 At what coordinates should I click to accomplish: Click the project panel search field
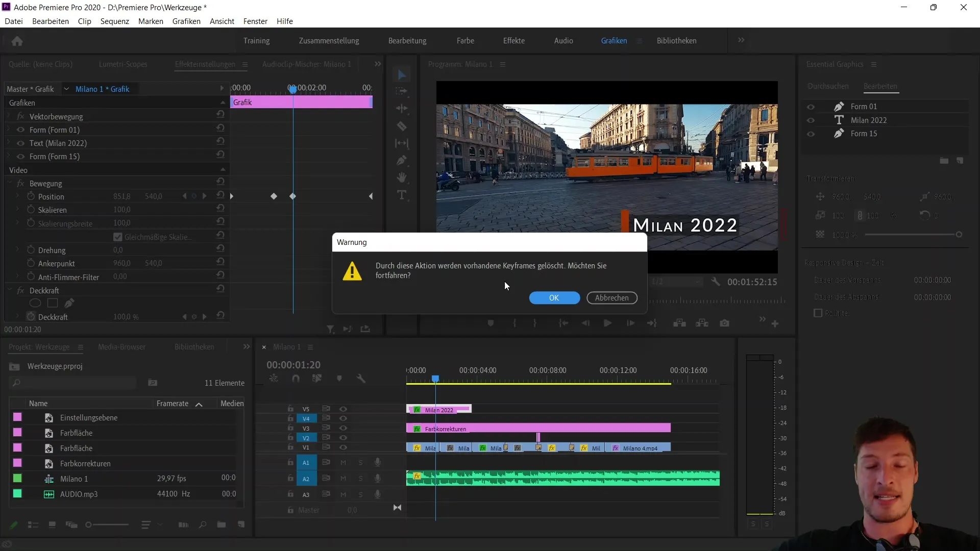(x=73, y=383)
